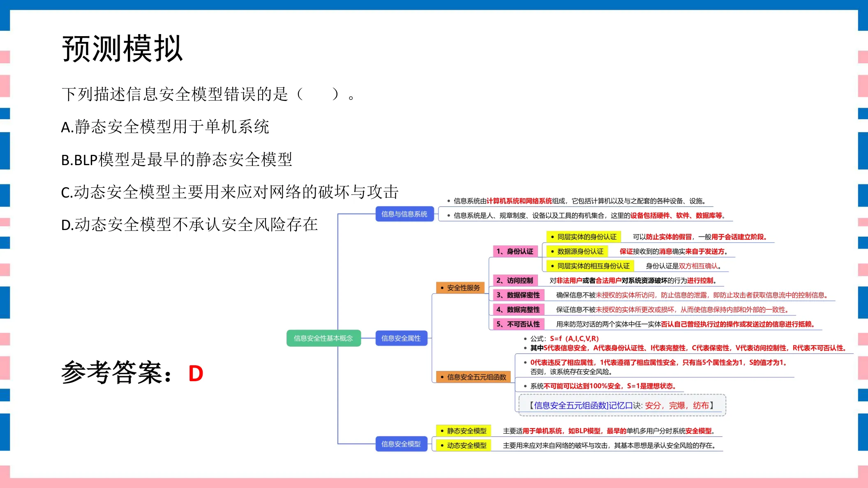The image size is (868, 488).
Task: Click the formula text S=f (A,I,C,V,R)
Action: point(574,338)
